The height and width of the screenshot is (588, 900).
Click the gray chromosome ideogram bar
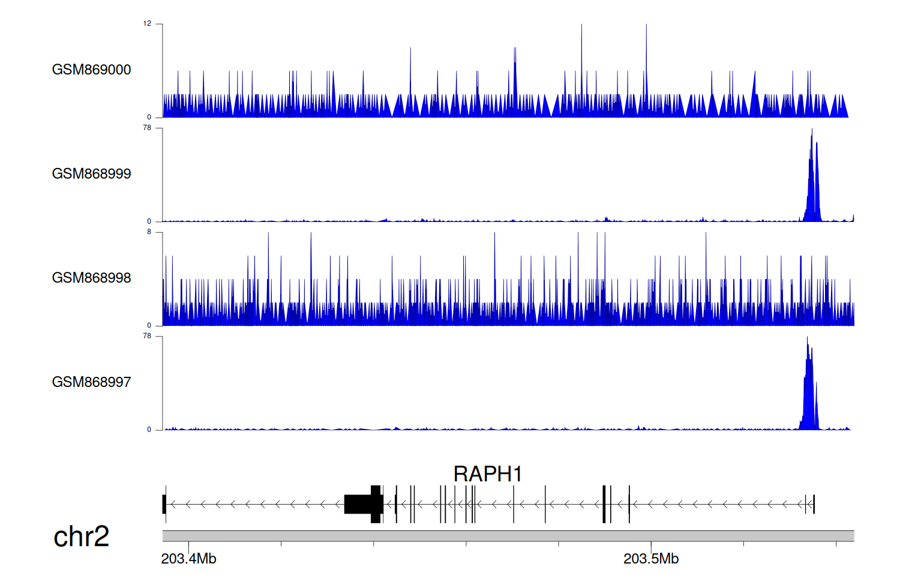click(508, 536)
